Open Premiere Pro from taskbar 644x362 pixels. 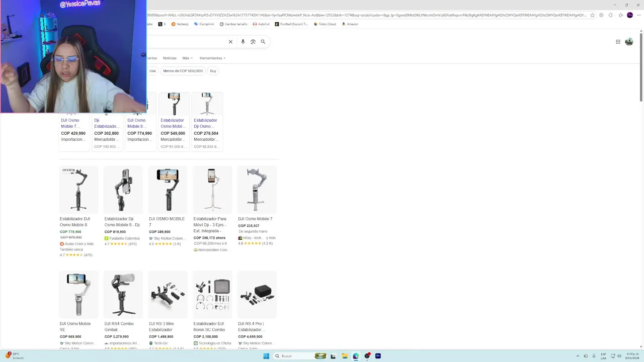[x=378, y=356]
